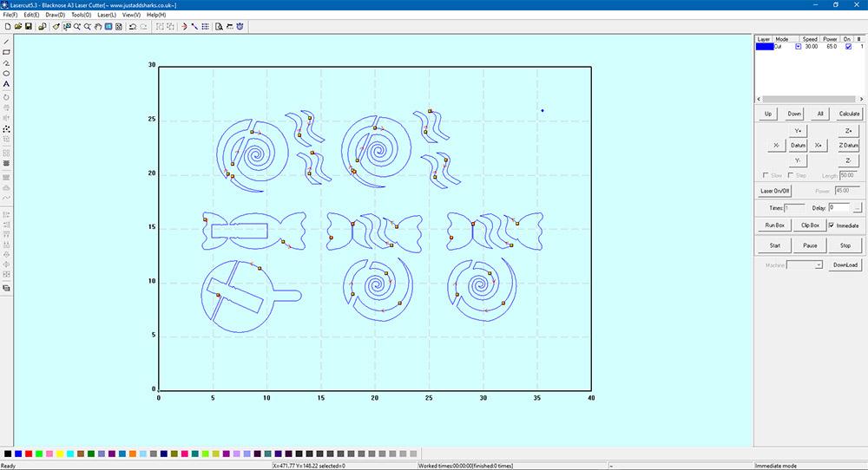Select the polyline drawing tool
The width and height of the screenshot is (868, 470).
pos(7,63)
